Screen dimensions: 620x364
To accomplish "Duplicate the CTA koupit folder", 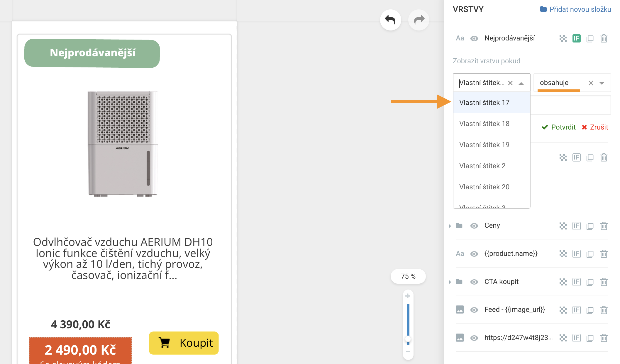I will click(590, 282).
